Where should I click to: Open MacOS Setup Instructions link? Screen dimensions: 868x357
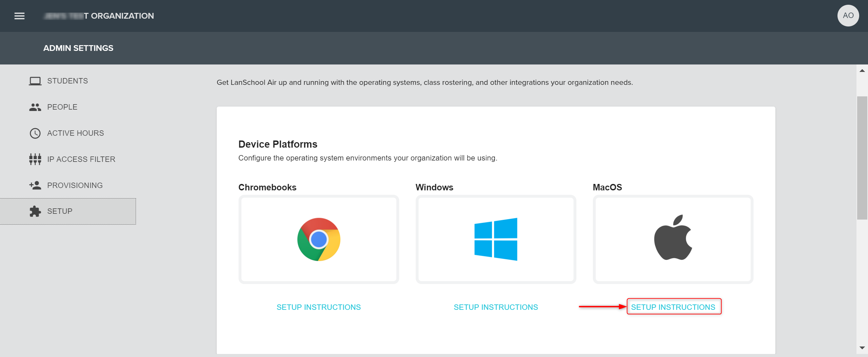pos(673,307)
